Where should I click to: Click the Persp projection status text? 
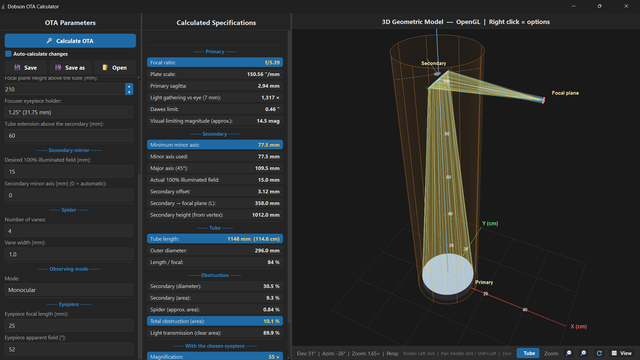[x=392, y=353]
